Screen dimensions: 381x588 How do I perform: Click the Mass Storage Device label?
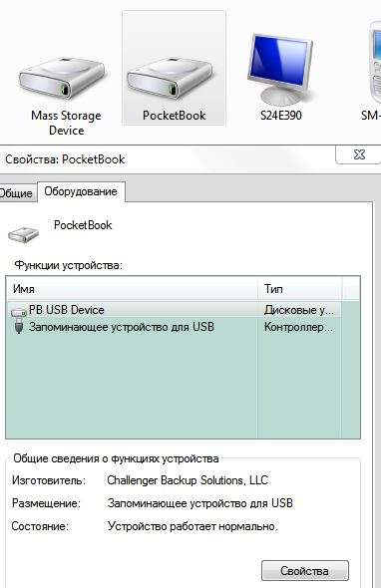pyautogui.click(x=66, y=123)
